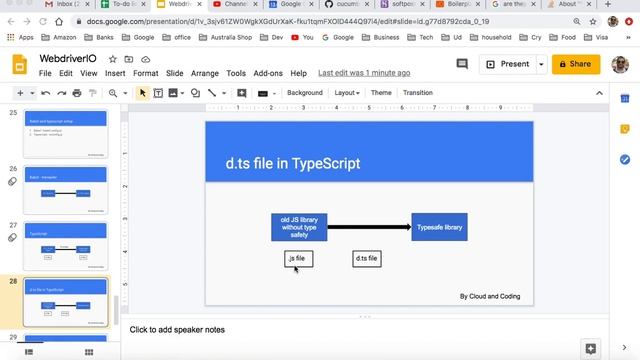
Task: Open the input tools dropdown arrow
Action: click(274, 93)
